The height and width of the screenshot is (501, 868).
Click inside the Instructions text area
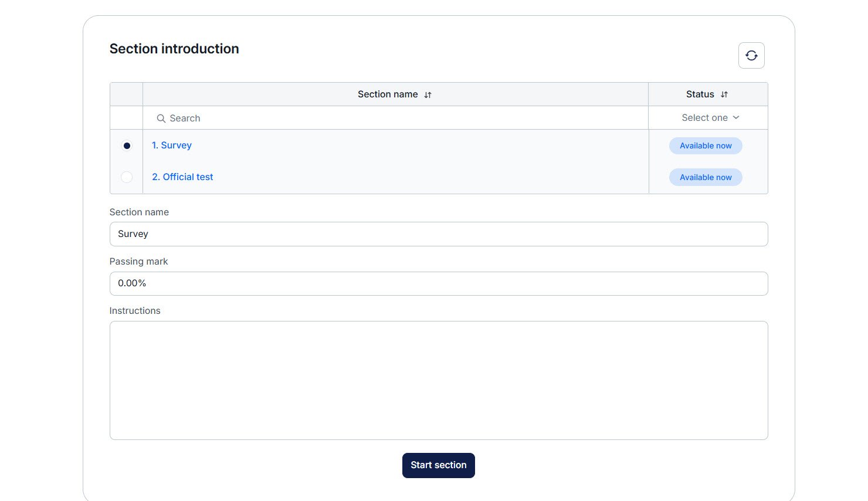(x=438, y=380)
